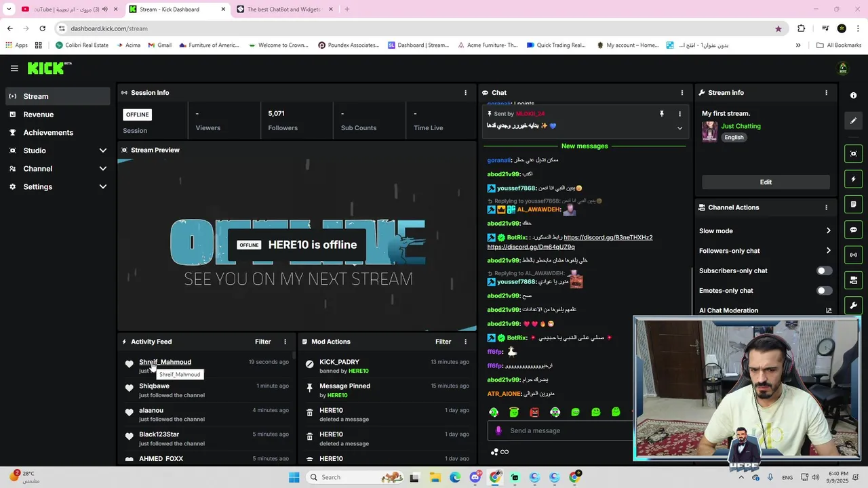
Task: Click the document note icon in right toolbar
Action: coord(854,204)
